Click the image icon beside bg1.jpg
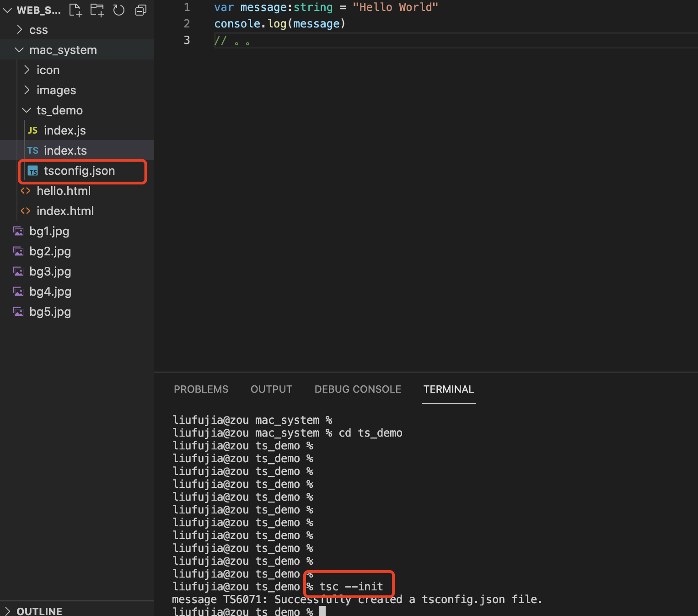The width and height of the screenshot is (698, 616). [x=18, y=231]
